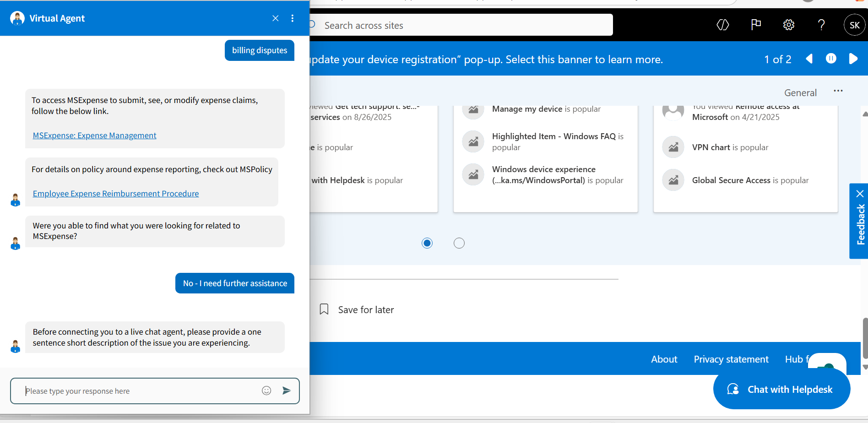Click trending icon beside Highlighted Item Windows FAQ
Viewport: 868px width, 423px height.
(x=473, y=141)
